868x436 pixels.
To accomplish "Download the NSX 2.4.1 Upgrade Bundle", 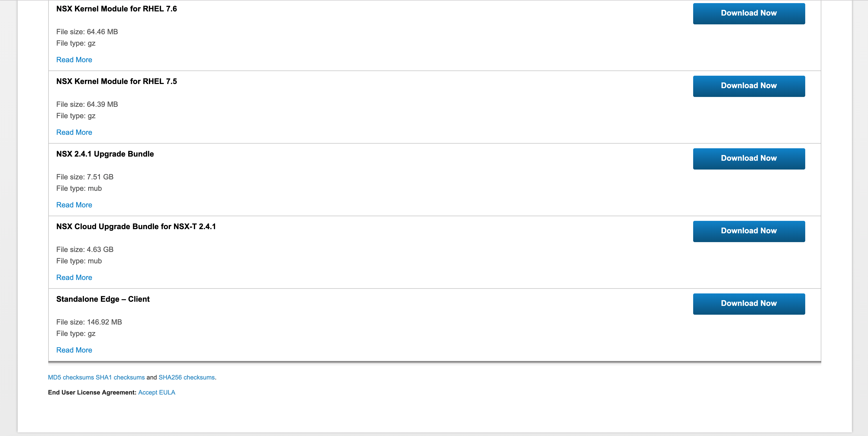I will (x=749, y=159).
